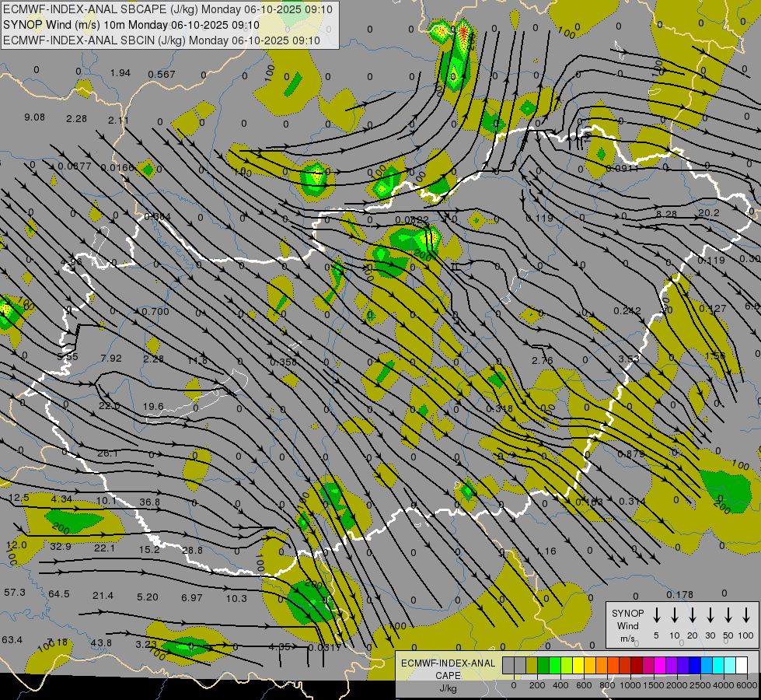Click the map value 32.9
Image resolution: width=761 pixels, height=700 pixels.
click(x=61, y=547)
